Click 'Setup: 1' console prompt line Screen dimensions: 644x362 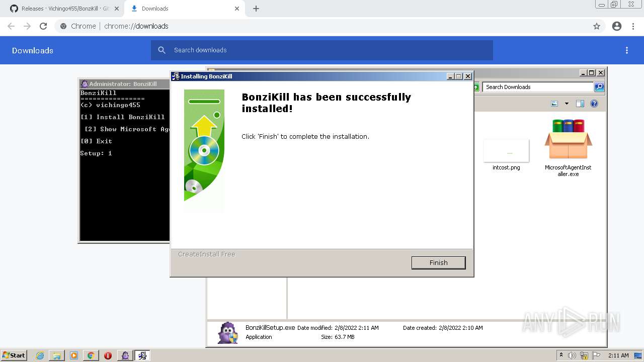point(96,153)
